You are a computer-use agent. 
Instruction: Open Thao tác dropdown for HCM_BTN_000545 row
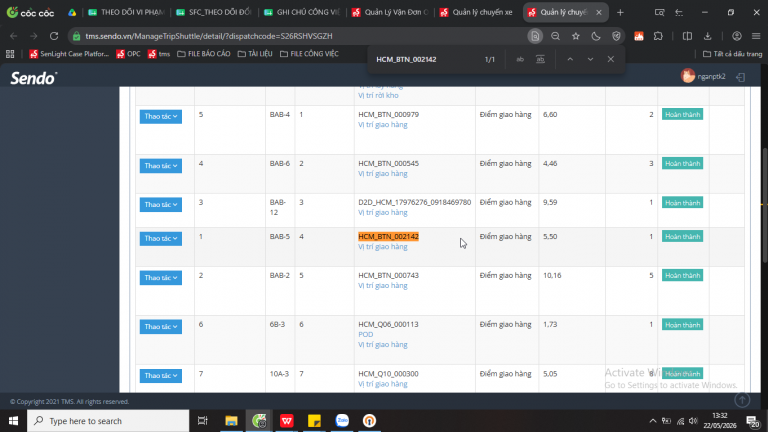161,166
